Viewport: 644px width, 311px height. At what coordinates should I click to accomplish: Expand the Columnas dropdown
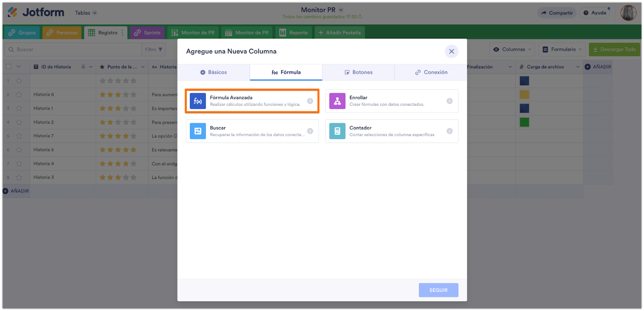[512, 49]
